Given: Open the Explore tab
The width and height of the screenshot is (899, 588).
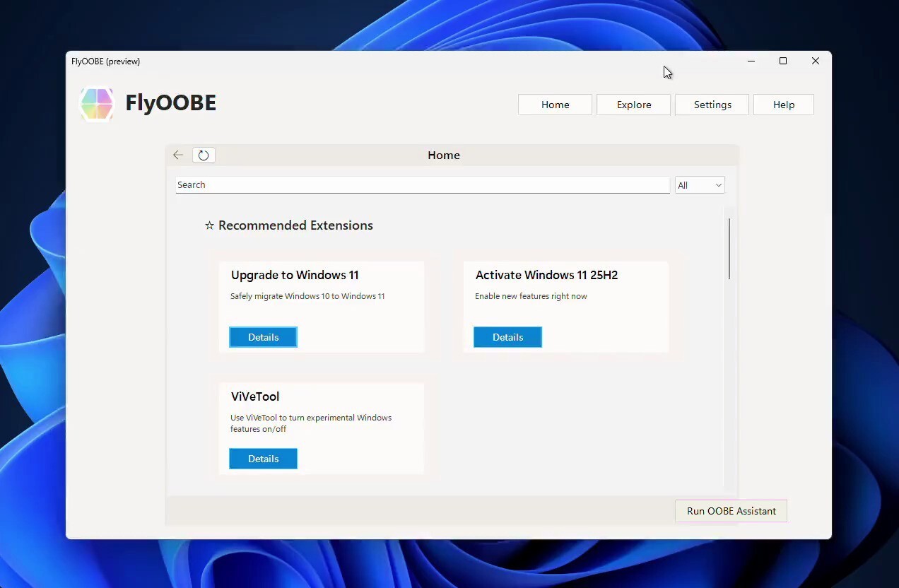Looking at the screenshot, I should (634, 105).
